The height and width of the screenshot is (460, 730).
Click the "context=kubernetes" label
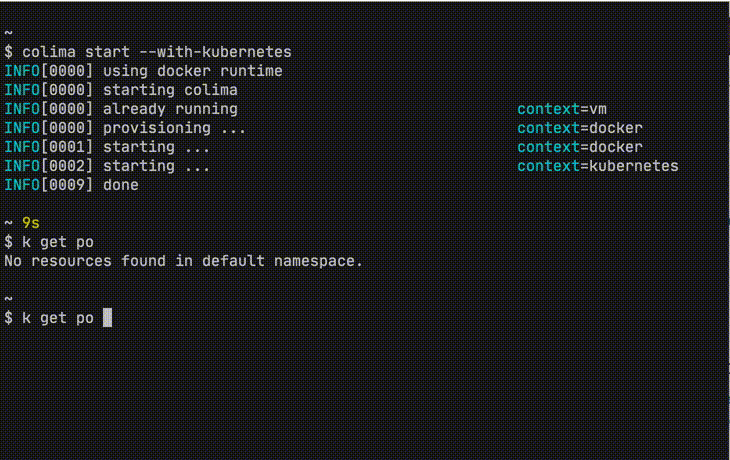(597, 166)
